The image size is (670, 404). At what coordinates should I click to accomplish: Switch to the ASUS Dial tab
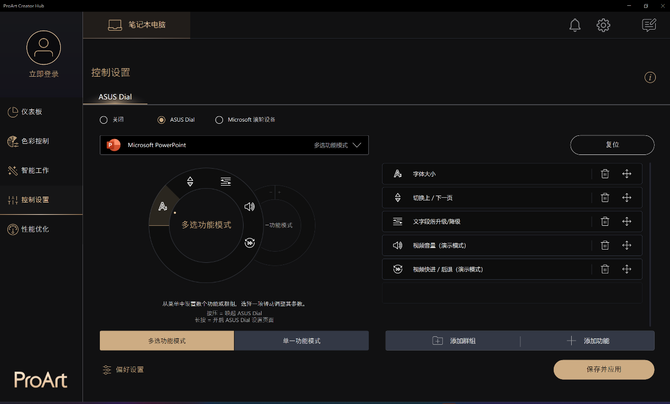(x=115, y=97)
